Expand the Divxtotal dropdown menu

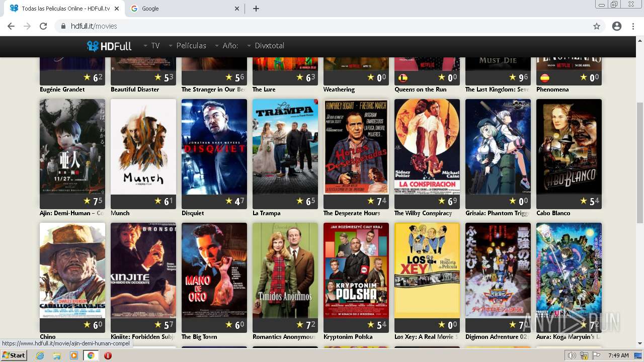pyautogui.click(x=266, y=46)
